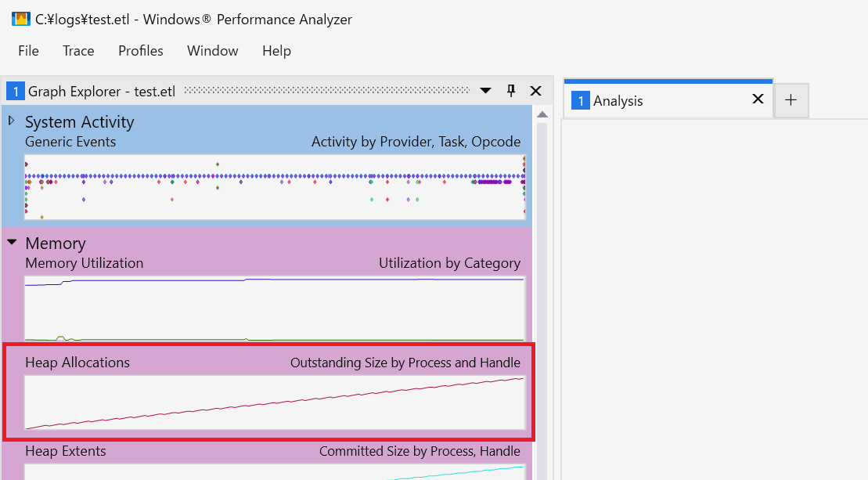Open the Trace menu

[78, 51]
